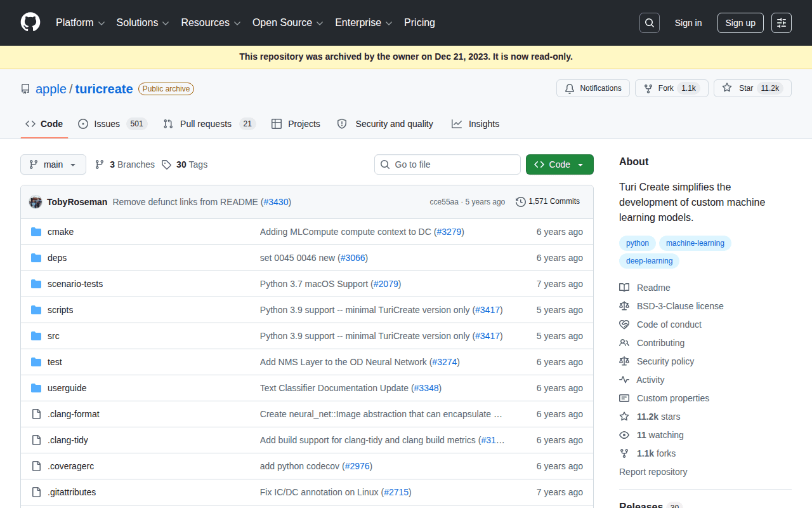
Task: Click the .coveragerc file icon
Action: [x=36, y=466]
